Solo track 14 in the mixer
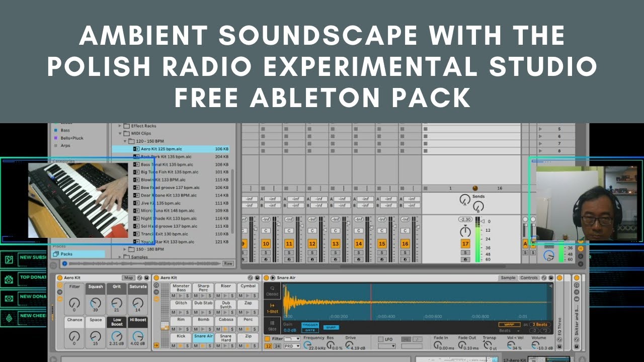 point(359,252)
